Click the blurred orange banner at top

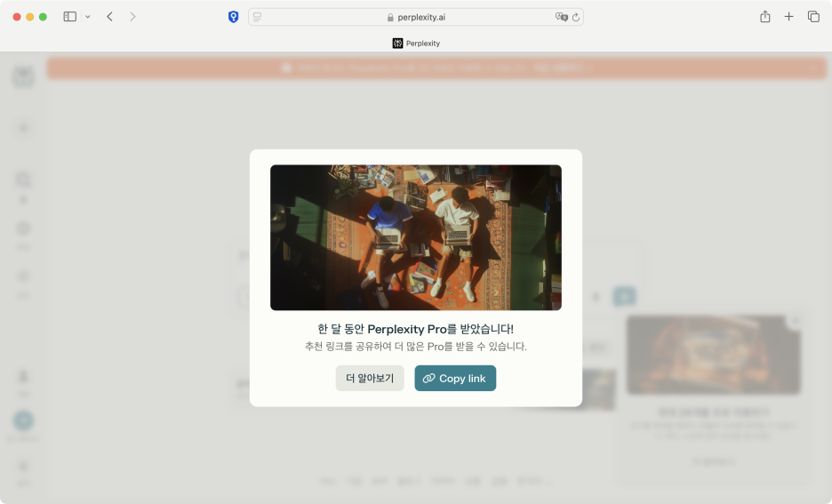[436, 68]
